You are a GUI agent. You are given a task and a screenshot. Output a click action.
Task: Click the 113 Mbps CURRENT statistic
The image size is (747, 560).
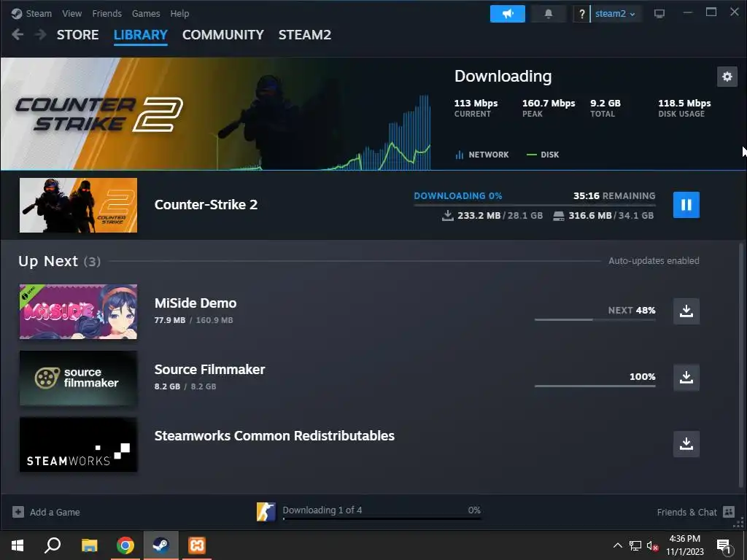(x=476, y=108)
